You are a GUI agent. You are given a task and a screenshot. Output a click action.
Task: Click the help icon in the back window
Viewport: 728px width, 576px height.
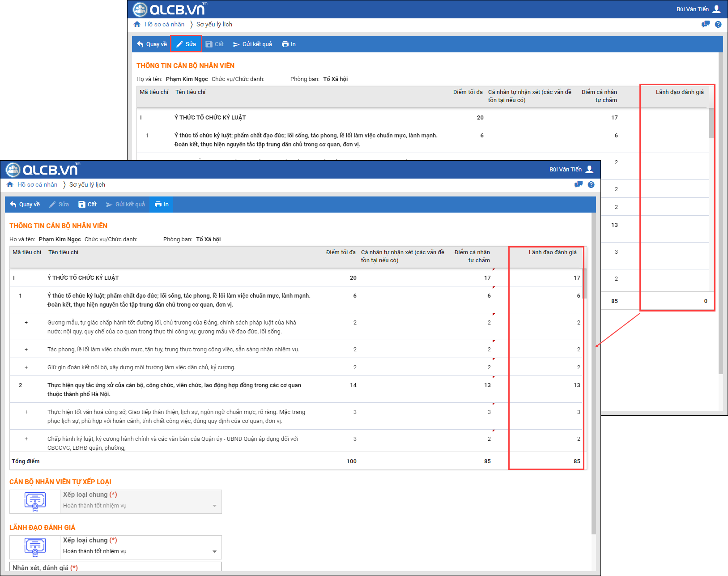pos(718,24)
